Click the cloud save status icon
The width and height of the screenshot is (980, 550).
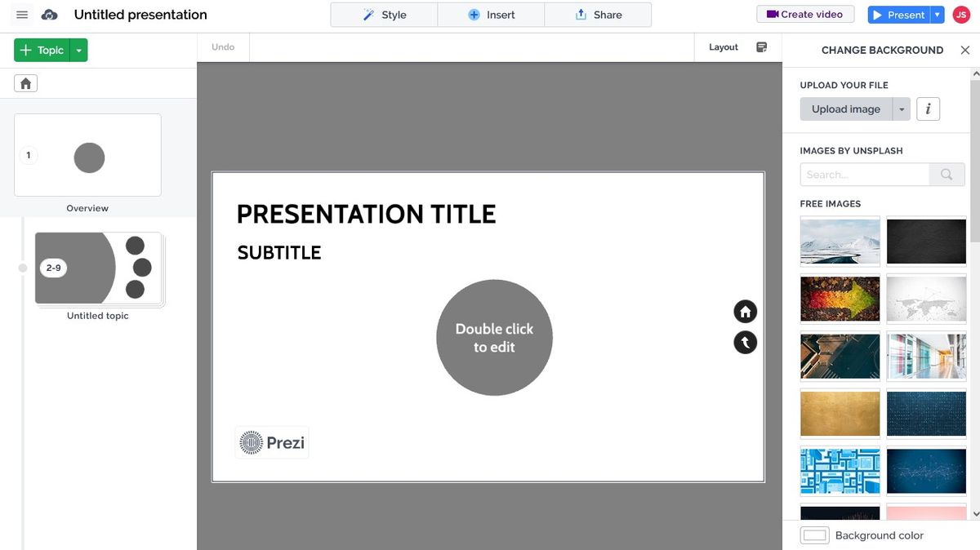pyautogui.click(x=49, y=14)
